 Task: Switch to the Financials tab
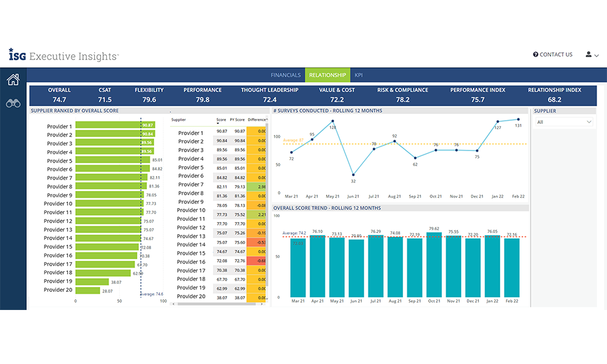click(285, 75)
